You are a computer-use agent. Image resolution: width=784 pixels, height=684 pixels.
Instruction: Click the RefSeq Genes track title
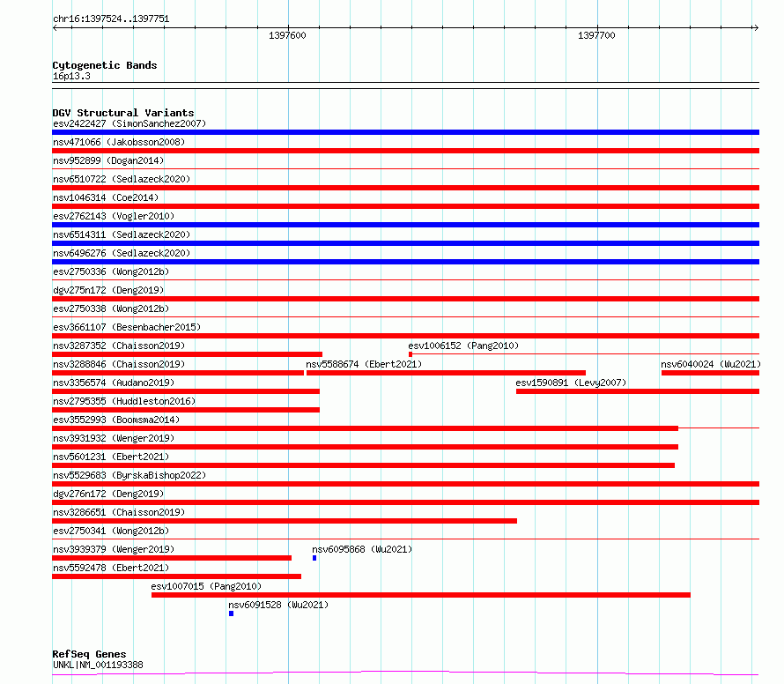[89, 654]
